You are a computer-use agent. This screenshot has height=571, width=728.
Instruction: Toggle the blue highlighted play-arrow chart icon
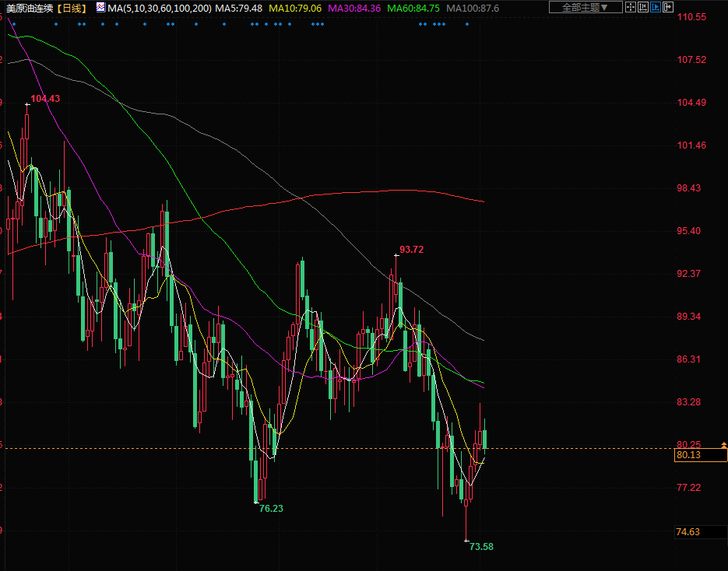pos(656,7)
